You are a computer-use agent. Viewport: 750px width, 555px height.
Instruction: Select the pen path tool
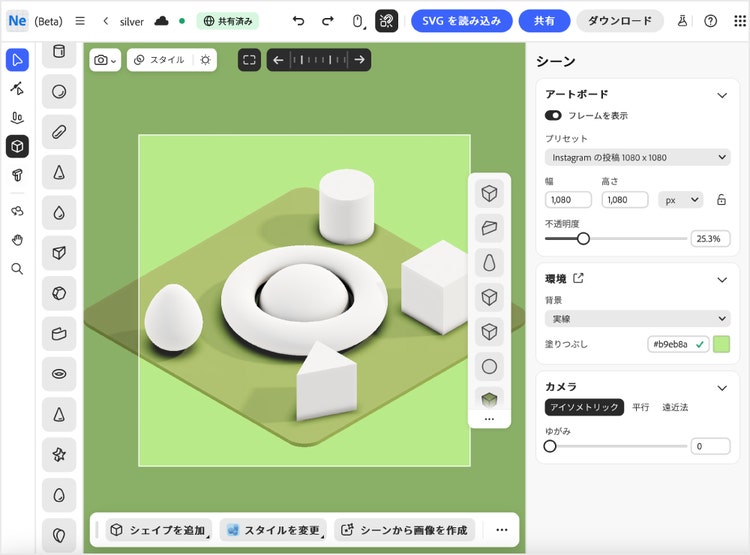17,89
